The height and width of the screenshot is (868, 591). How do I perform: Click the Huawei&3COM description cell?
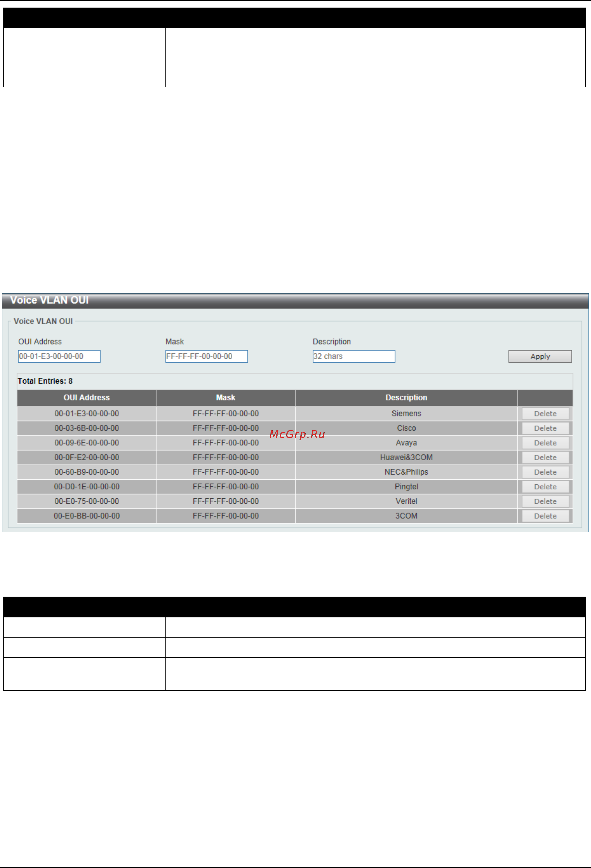point(406,457)
